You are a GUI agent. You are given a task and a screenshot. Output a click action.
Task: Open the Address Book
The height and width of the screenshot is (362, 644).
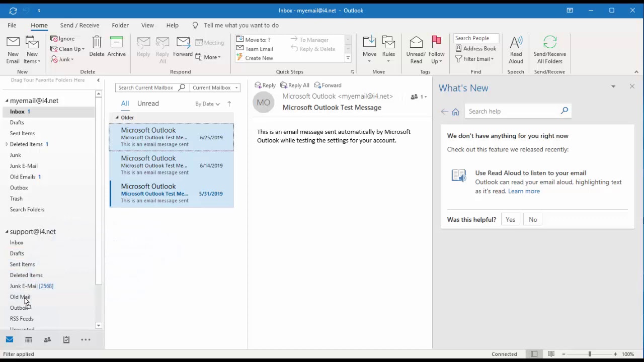475,49
